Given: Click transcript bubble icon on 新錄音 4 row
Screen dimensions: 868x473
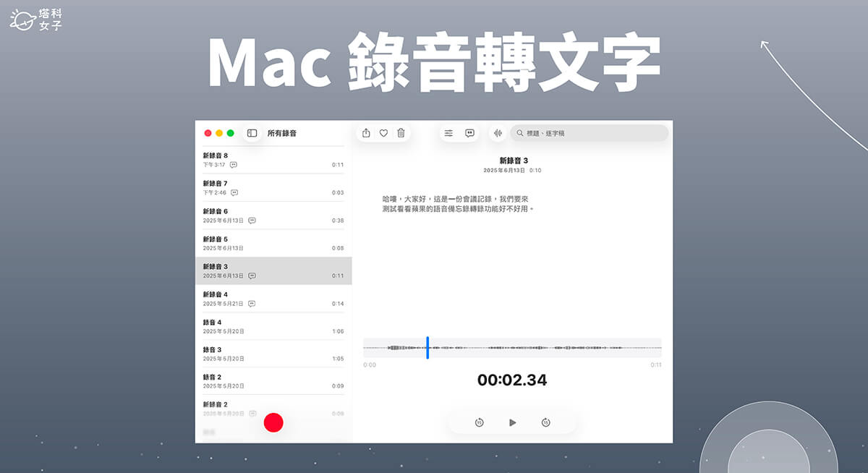Looking at the screenshot, I should pos(252,303).
